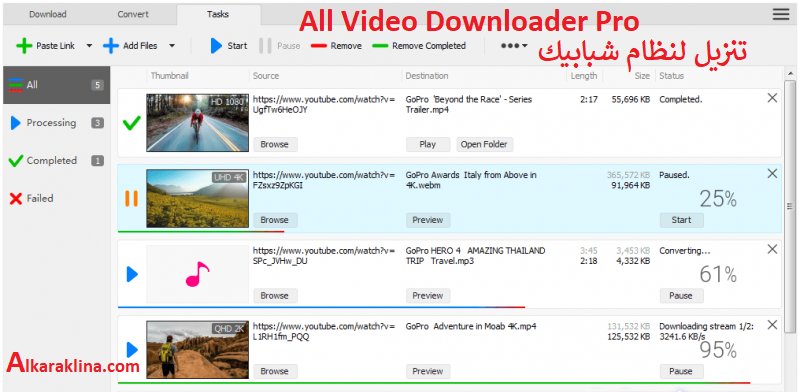Remove the Italy from Above task with X
Image resolution: width=800 pixels, height=392 pixels.
point(772,174)
